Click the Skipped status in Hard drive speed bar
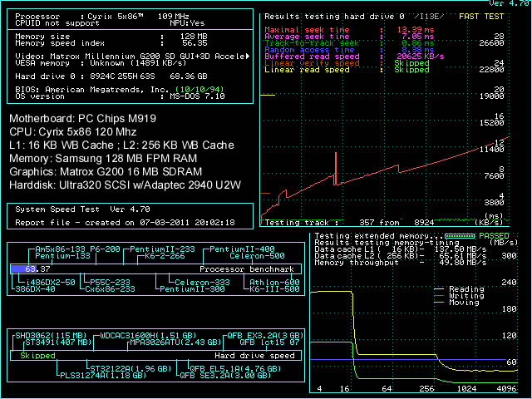The width and height of the screenshot is (532, 399). click(37, 356)
